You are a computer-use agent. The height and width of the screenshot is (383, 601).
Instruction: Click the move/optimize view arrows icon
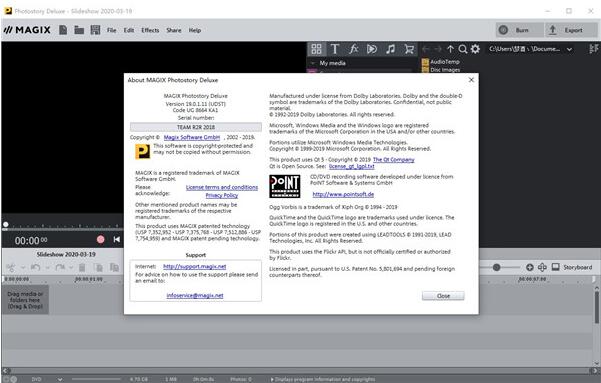click(x=542, y=267)
